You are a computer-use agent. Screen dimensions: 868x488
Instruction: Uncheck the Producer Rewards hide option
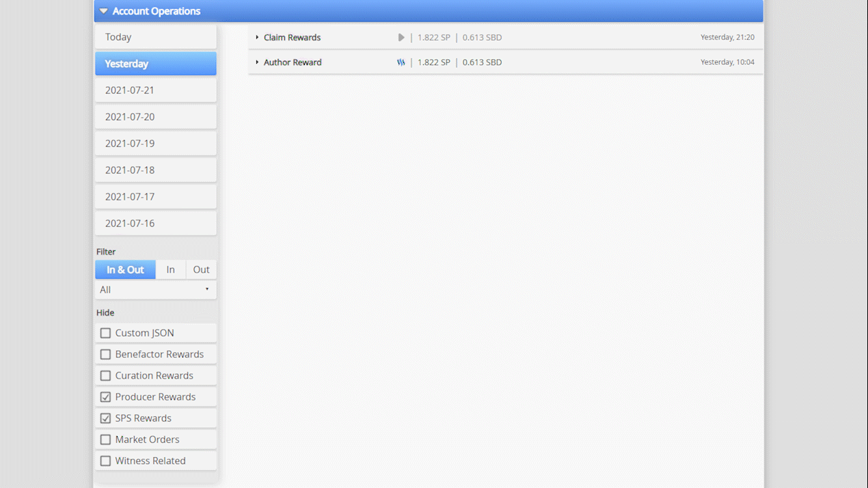(x=105, y=396)
